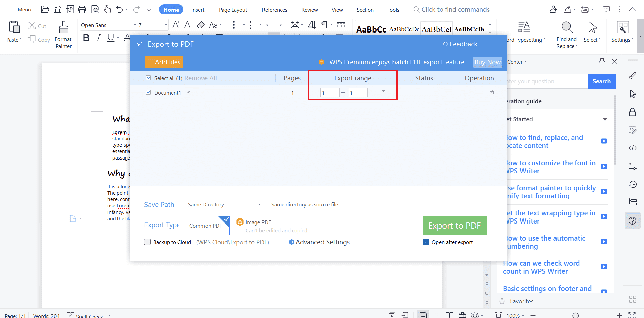Enable Backup to Cloud checkbox
644x318 pixels.
pos(147,242)
